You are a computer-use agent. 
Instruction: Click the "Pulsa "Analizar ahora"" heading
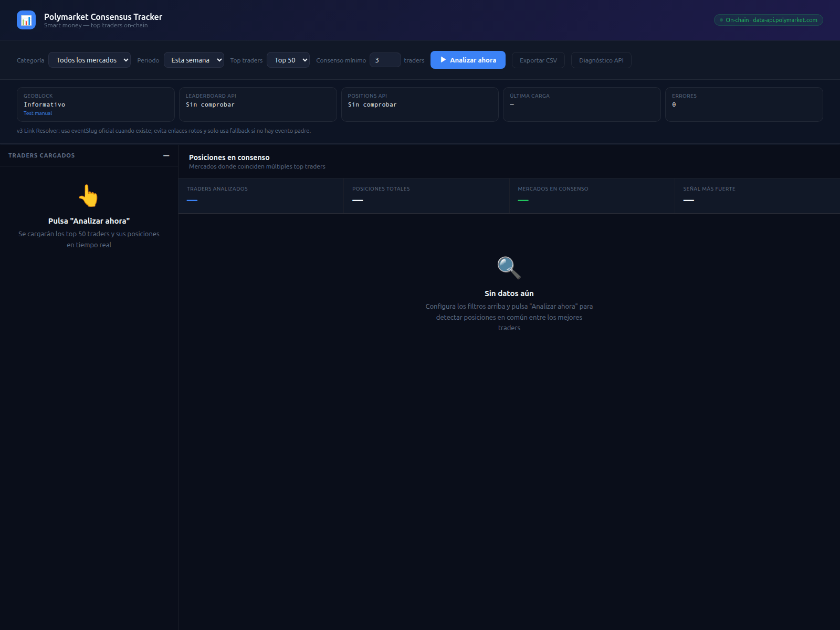point(89,221)
